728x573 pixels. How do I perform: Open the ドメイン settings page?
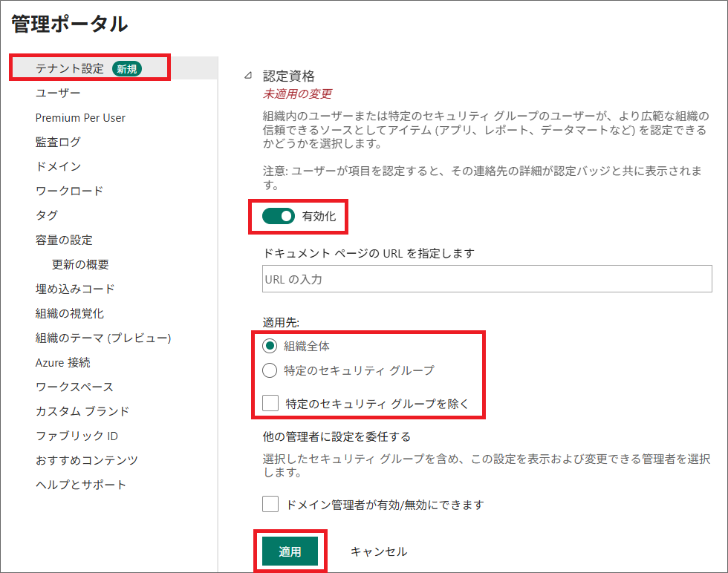tap(58, 166)
